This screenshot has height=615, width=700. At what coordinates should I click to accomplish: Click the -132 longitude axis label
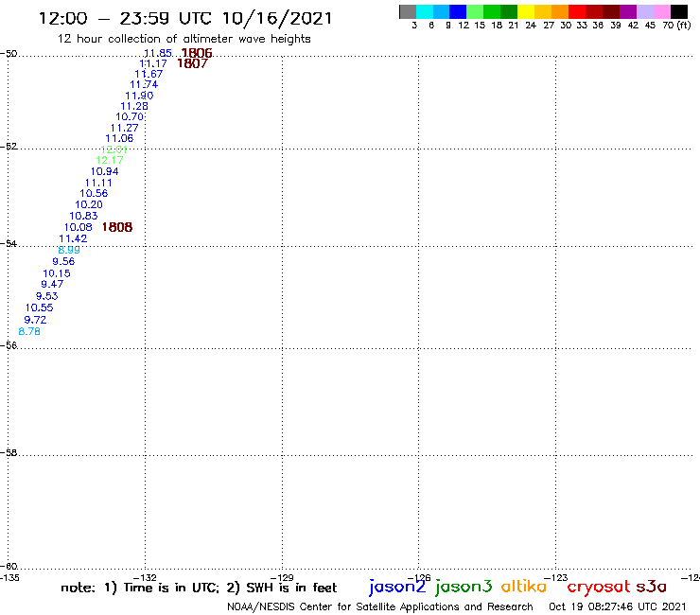145,578
